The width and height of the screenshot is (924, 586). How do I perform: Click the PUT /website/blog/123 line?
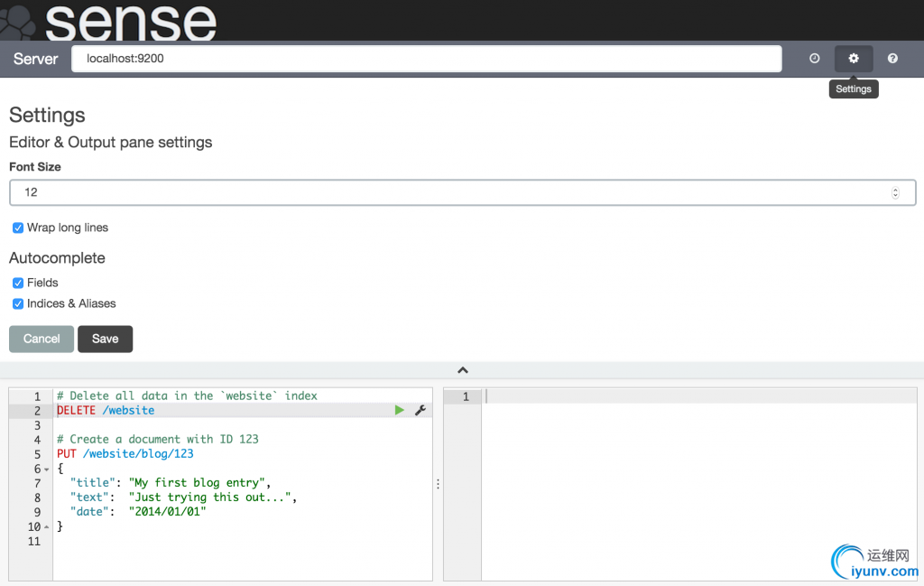pos(125,454)
